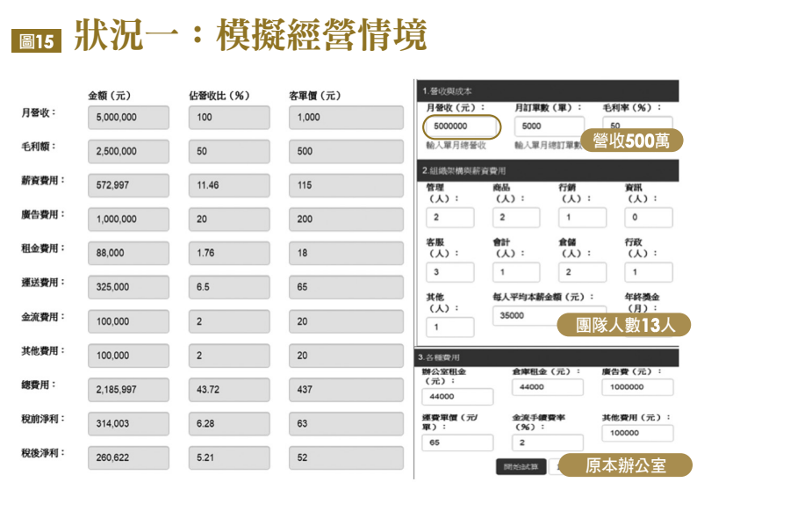Click the 客單價（元） column header
Viewport: 812px width, 511px height.
click(x=315, y=96)
